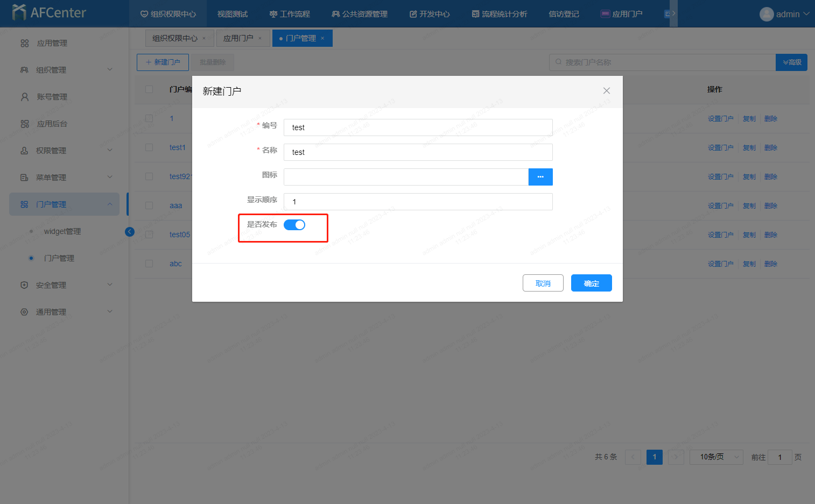815x504 pixels.
Task: Open the 10条/页 page size dropdown
Action: pos(716,457)
